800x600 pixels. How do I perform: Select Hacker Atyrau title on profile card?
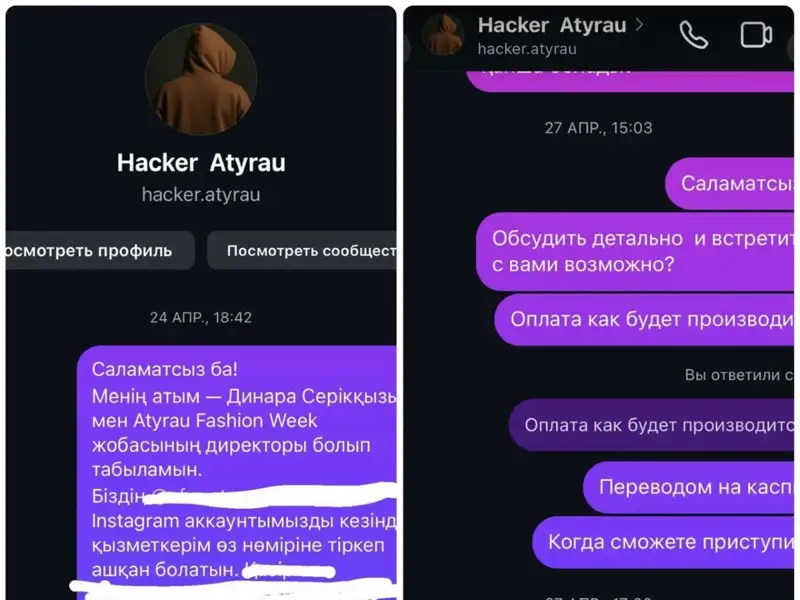201,163
